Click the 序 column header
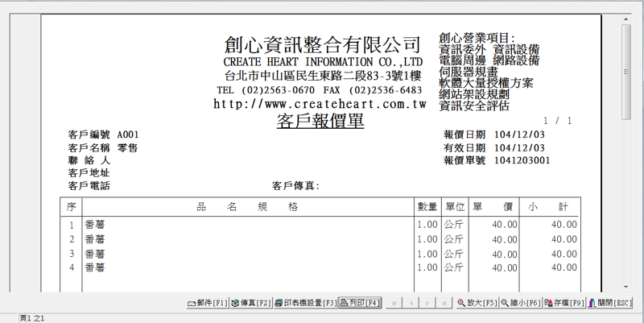Screen dimensions: 644x323 pos(71,207)
